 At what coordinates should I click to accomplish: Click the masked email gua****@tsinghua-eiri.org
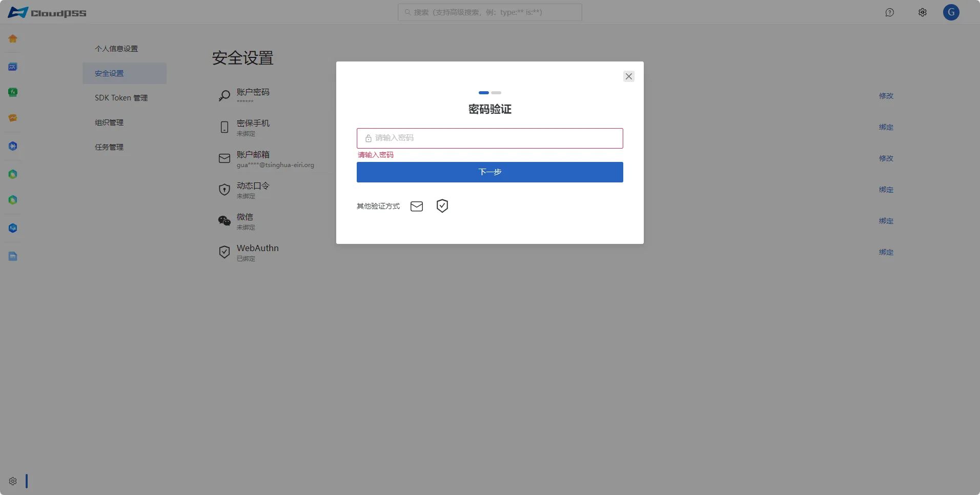(x=275, y=165)
